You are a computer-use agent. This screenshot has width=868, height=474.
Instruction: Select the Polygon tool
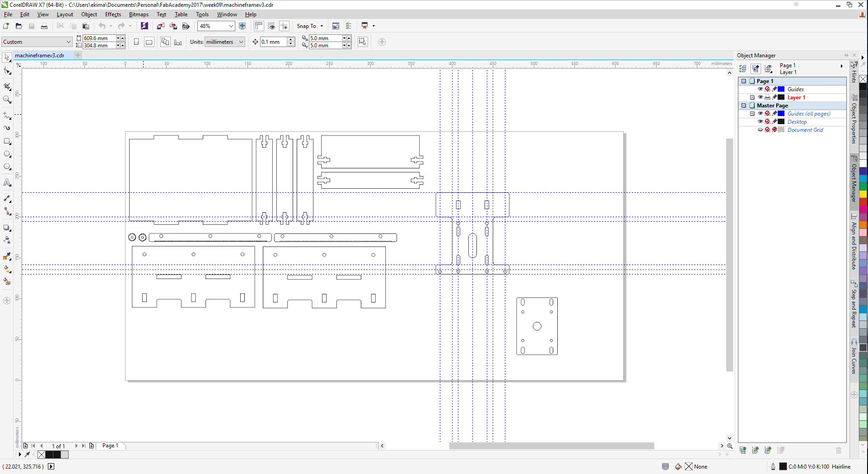[7, 167]
